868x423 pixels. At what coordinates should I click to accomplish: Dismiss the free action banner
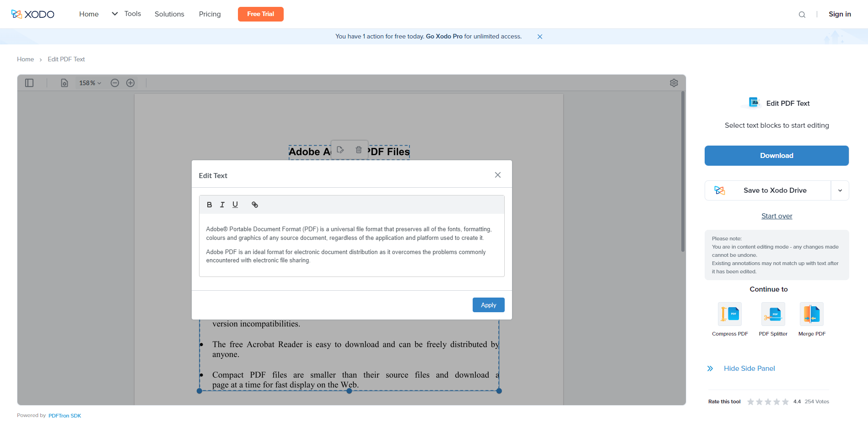coord(540,37)
